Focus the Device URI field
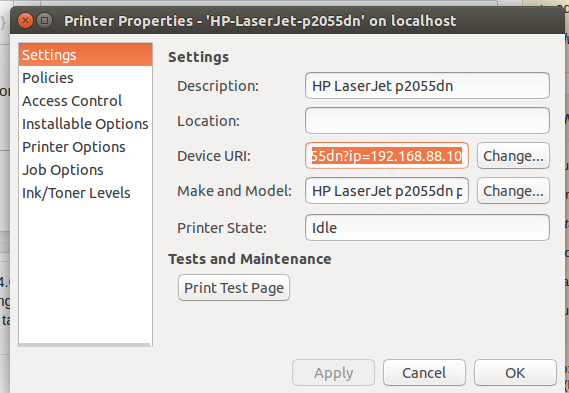Viewport: 569px width, 393px height. (387, 156)
